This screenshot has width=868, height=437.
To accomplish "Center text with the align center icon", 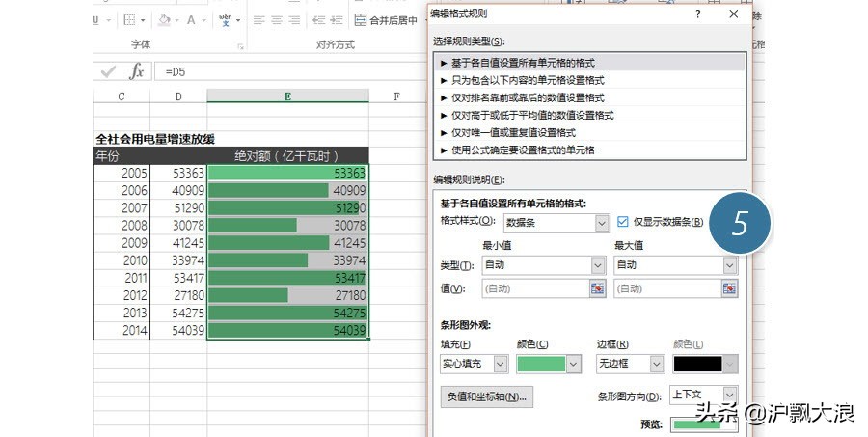I will tap(277, 20).
